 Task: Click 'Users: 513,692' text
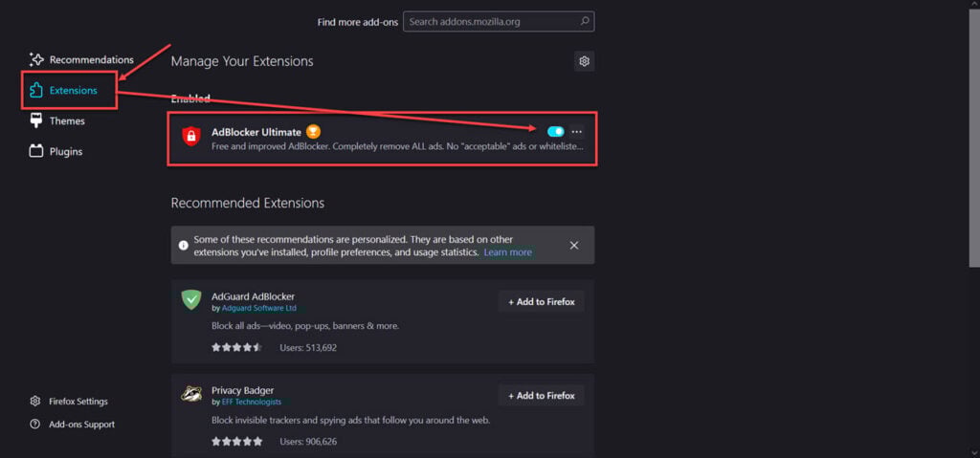coord(308,347)
